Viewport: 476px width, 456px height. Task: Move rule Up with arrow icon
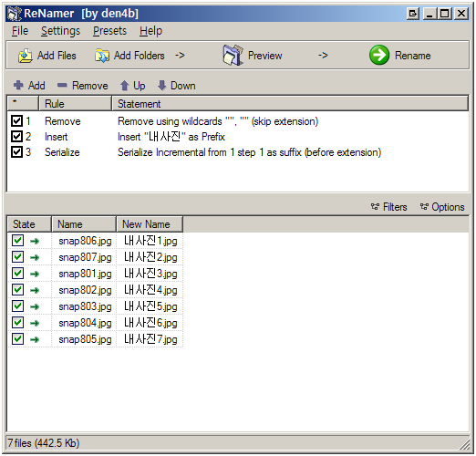(124, 86)
